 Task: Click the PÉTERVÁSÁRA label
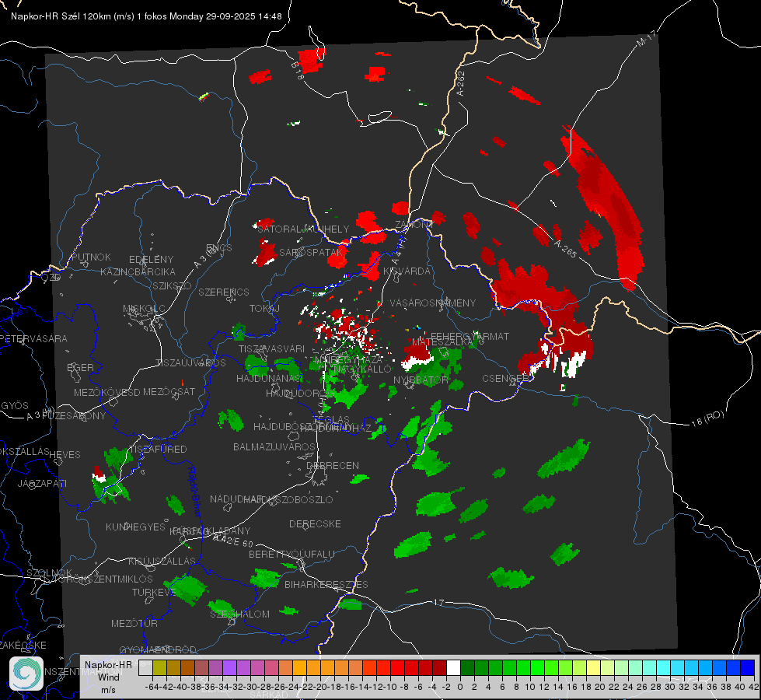(34, 338)
